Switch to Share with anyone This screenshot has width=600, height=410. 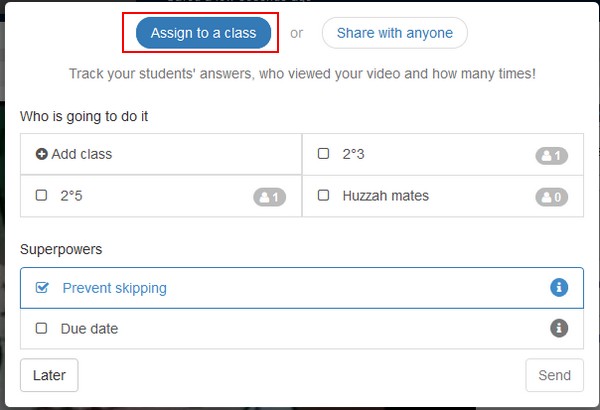click(x=395, y=33)
